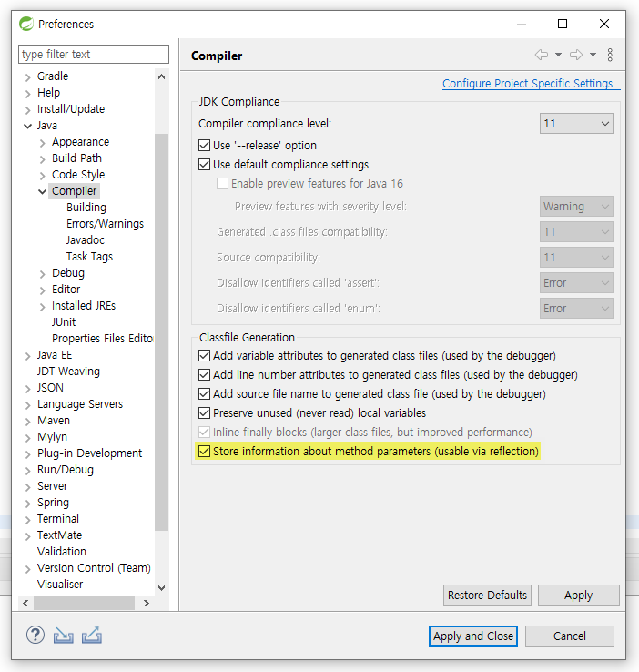This screenshot has height=672, width=639.
Task: Open Preview features severity Warning dropdown
Action: tap(576, 207)
